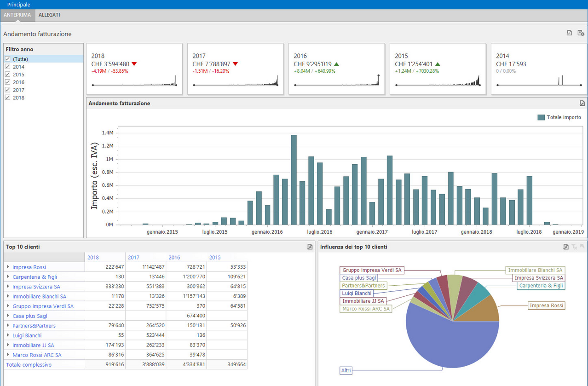Uncheck the 2017 year filter

point(7,90)
